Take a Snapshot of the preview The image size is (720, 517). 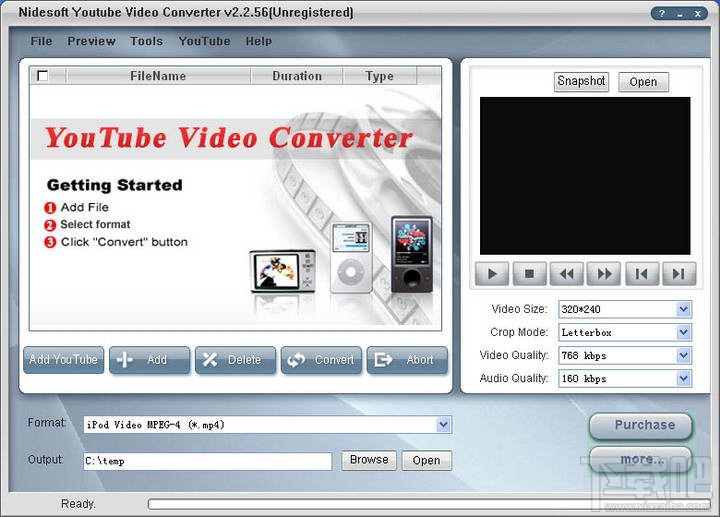pyautogui.click(x=581, y=82)
